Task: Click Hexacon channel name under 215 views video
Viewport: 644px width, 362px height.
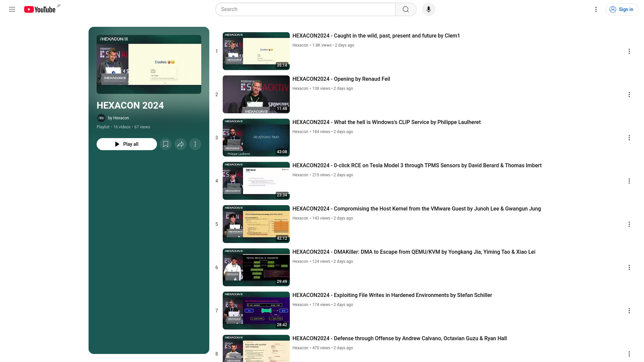Action: 300,175
